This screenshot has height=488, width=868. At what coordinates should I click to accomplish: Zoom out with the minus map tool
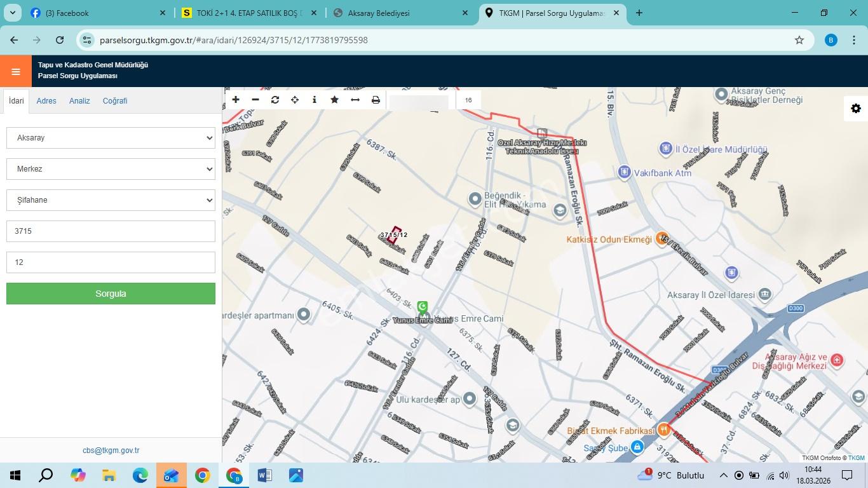255,100
